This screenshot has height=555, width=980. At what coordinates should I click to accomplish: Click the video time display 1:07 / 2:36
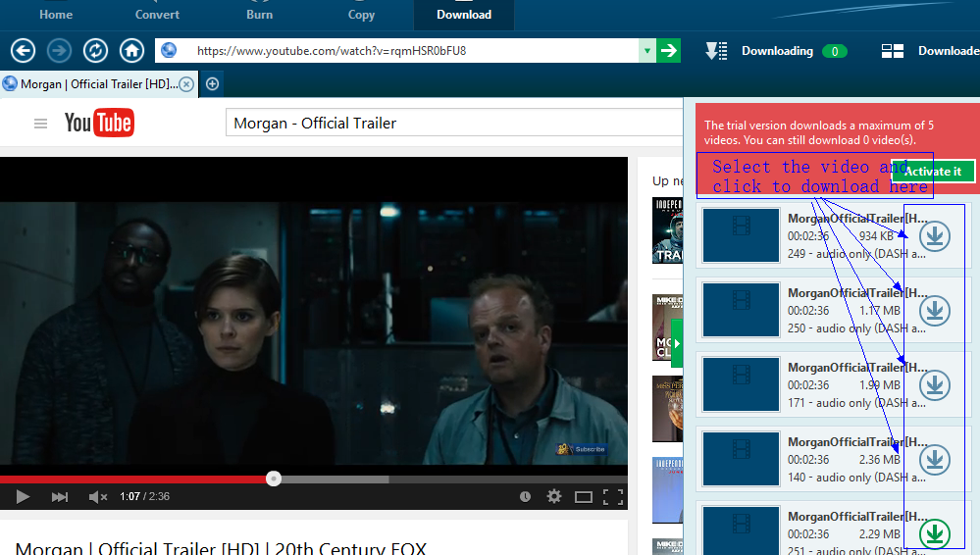coord(144,496)
